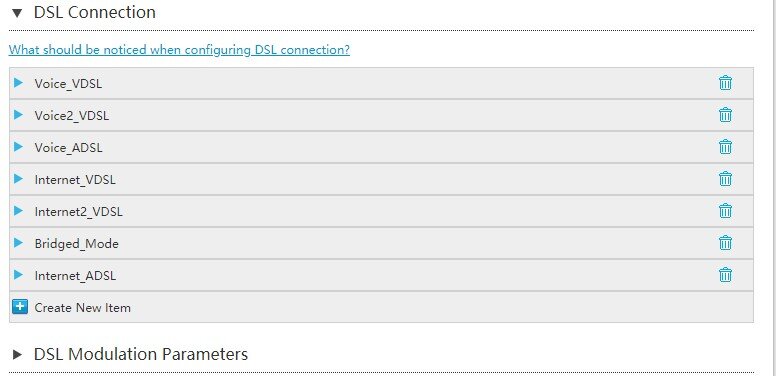
Task: Open the DSL connection configuration help link
Action: (179, 50)
